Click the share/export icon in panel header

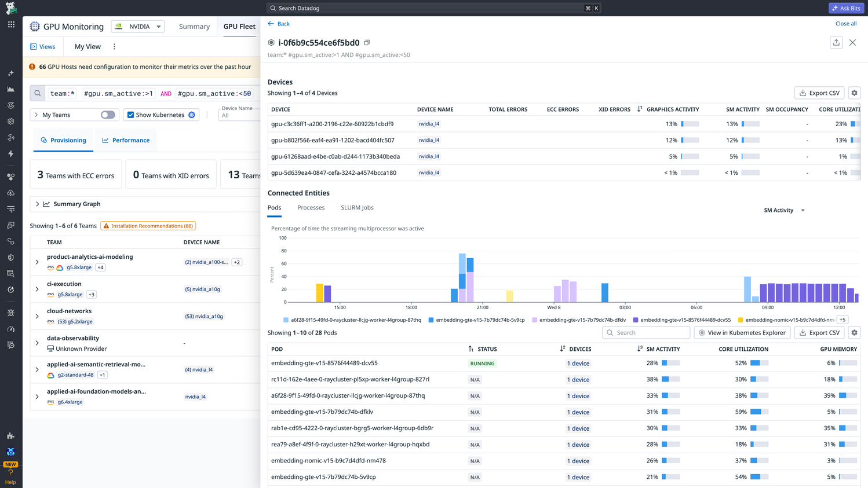point(836,43)
